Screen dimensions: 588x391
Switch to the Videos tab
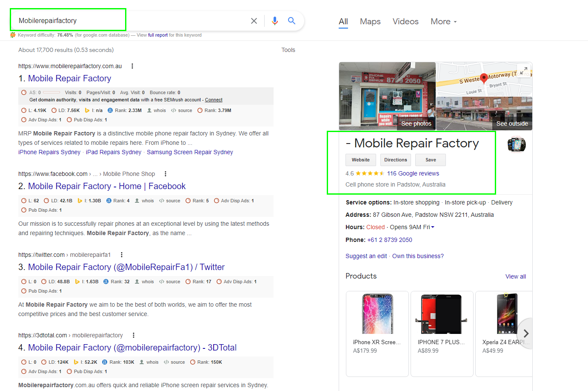405,21
